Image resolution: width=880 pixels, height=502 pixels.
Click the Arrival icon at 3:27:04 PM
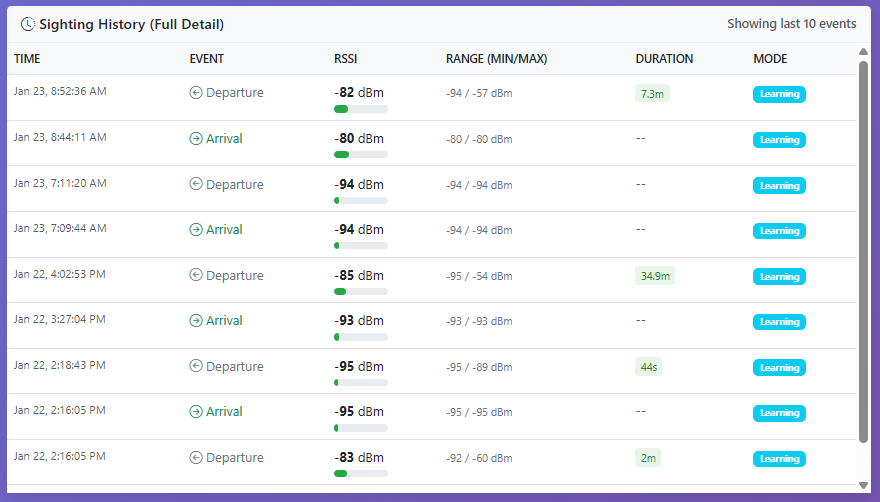[x=196, y=321]
